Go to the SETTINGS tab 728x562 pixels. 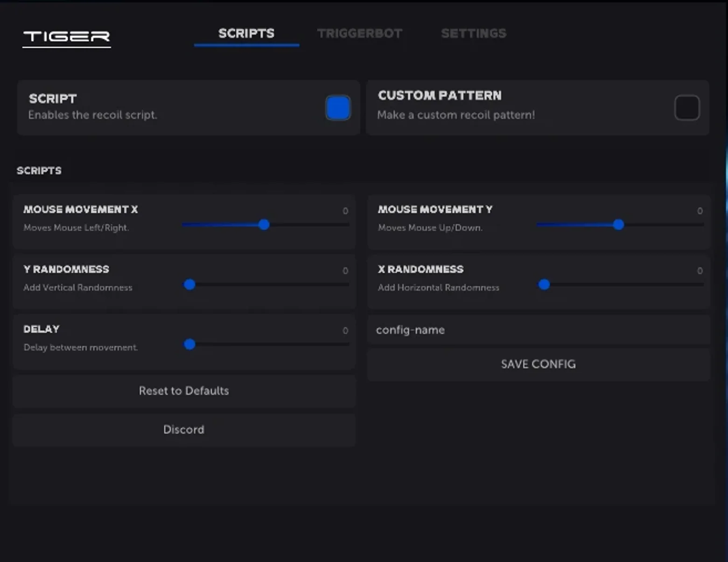(474, 34)
